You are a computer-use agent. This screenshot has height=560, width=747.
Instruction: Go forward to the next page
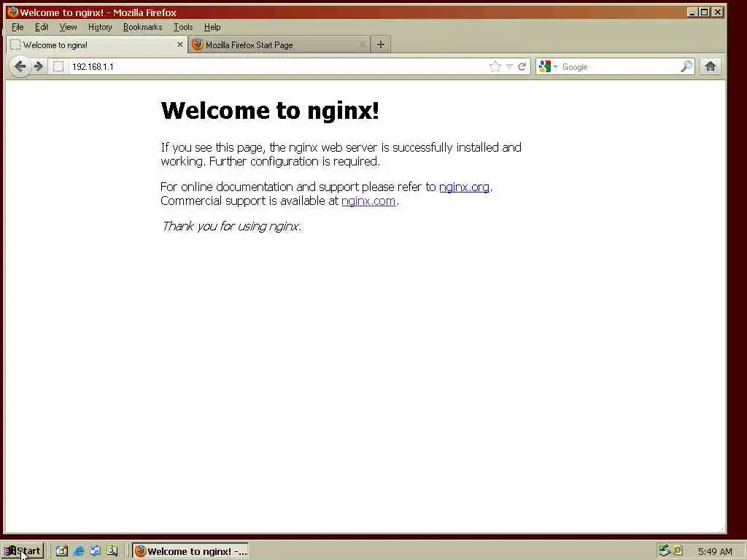click(x=39, y=66)
